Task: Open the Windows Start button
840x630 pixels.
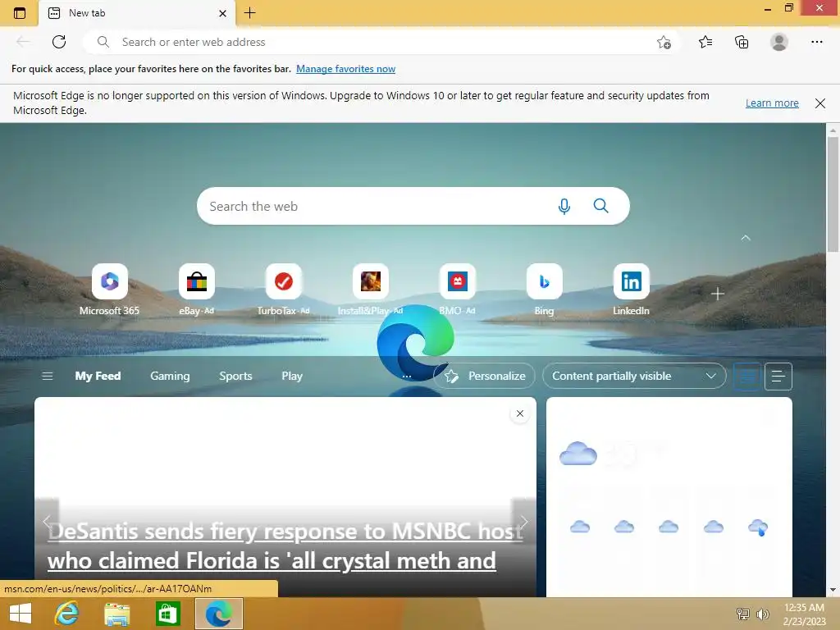Action: pyautogui.click(x=21, y=614)
